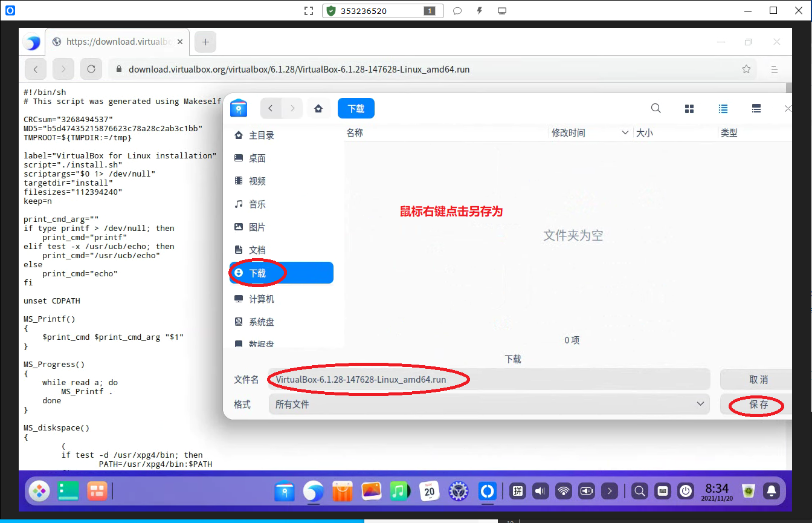Image resolution: width=812 pixels, height=523 pixels.
Task: Open volume control in dock tray
Action: (x=541, y=491)
